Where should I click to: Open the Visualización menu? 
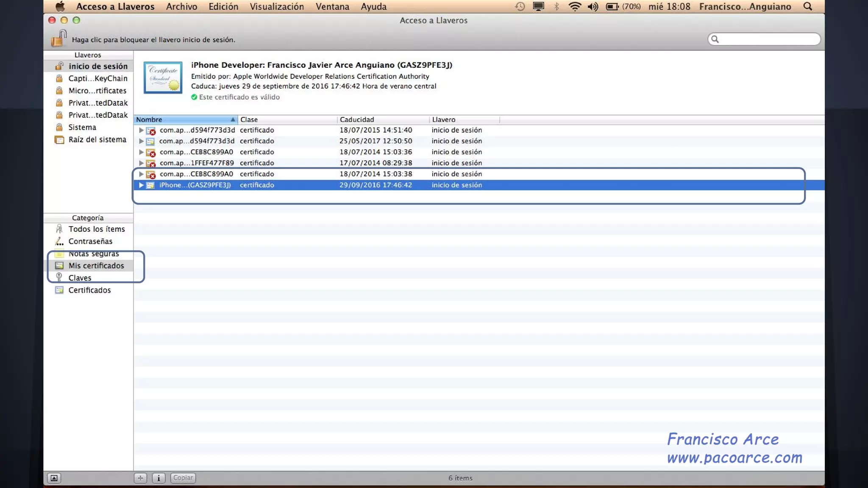[276, 6]
